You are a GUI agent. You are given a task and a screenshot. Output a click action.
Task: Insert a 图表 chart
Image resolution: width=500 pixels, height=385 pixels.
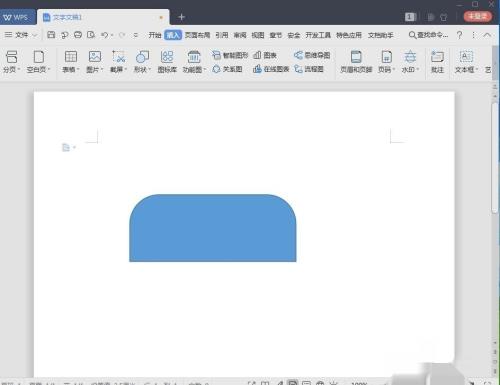265,55
